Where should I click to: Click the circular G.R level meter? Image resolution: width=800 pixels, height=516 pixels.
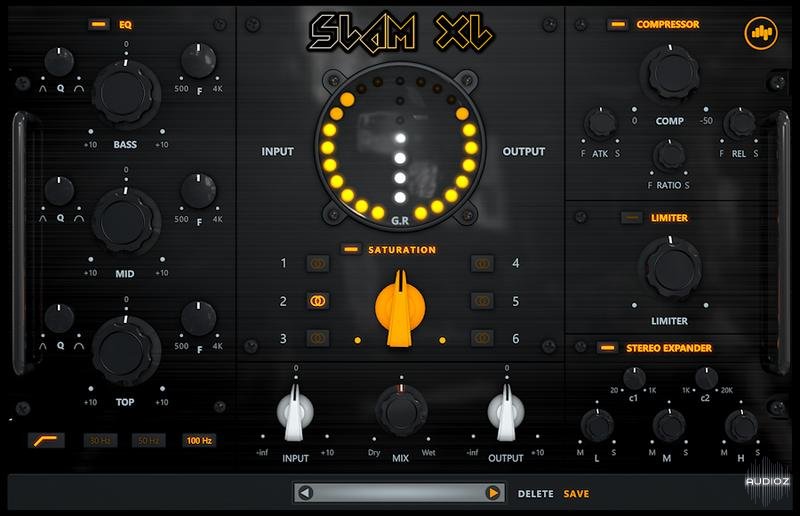click(x=400, y=147)
